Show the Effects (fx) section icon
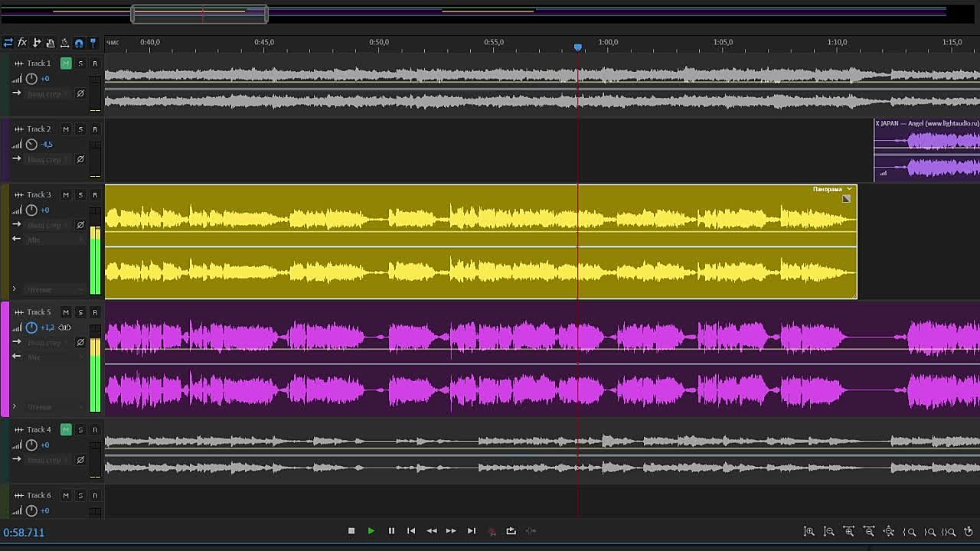 pyautogui.click(x=22, y=43)
